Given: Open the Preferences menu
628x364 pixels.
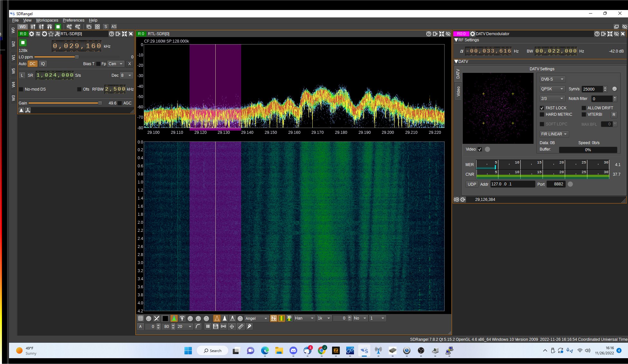Looking at the screenshot, I should 74,20.
